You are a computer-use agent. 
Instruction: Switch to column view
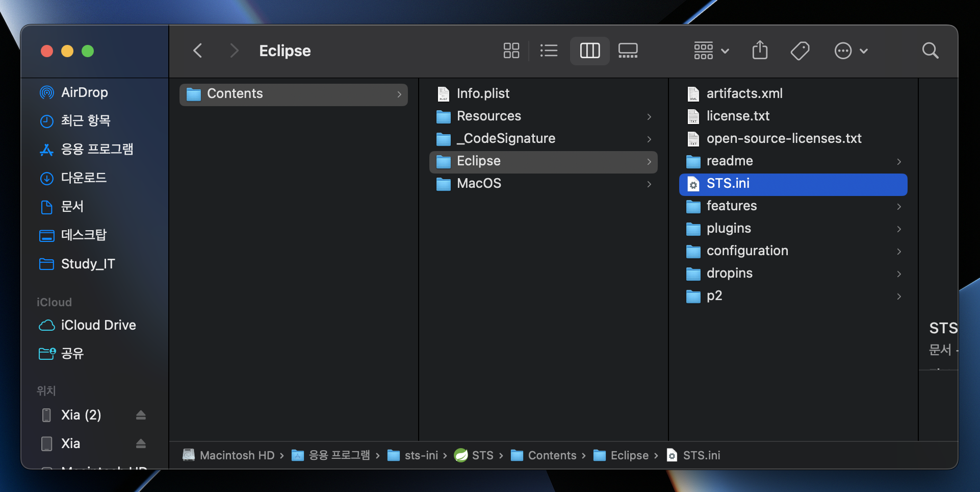(x=590, y=51)
